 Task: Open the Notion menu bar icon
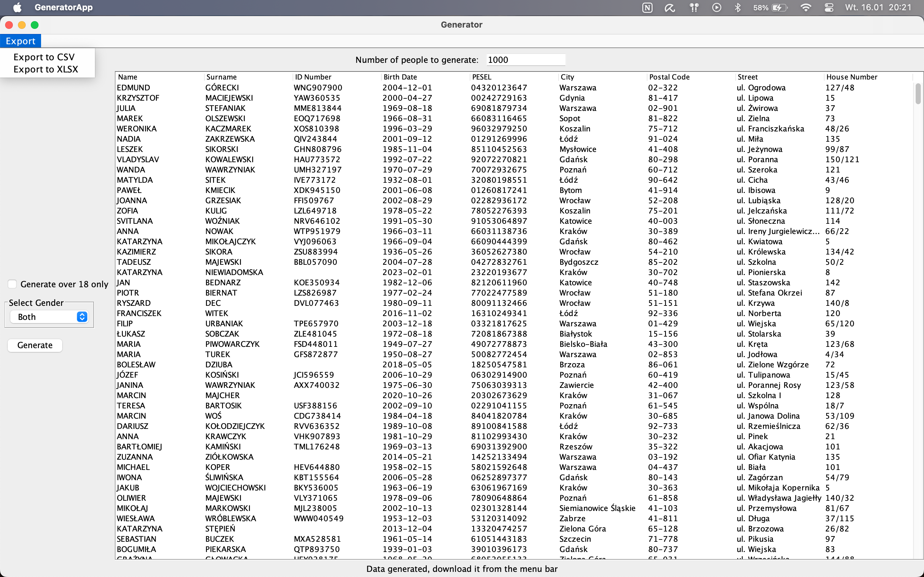[x=647, y=8]
